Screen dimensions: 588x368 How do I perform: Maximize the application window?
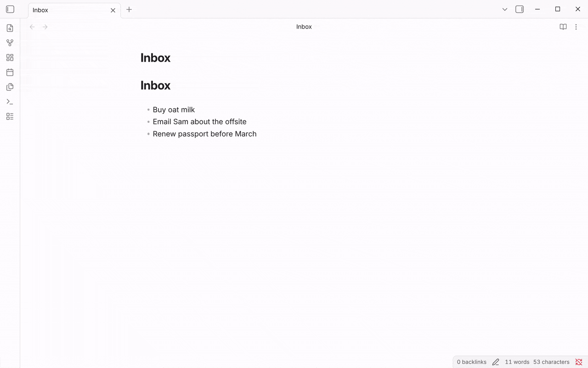(x=558, y=9)
